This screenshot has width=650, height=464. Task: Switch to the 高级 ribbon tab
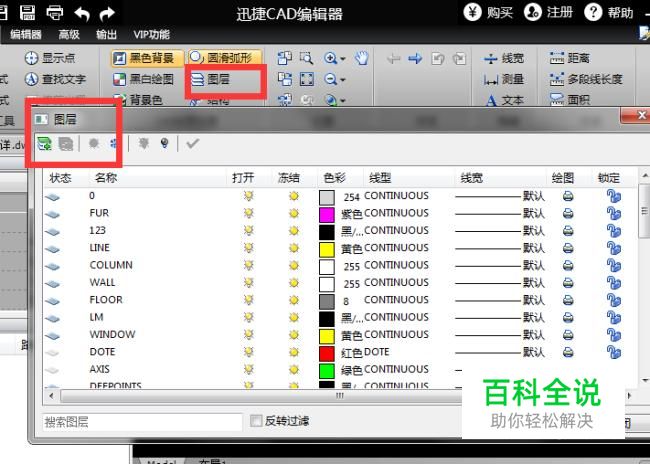coord(69,34)
